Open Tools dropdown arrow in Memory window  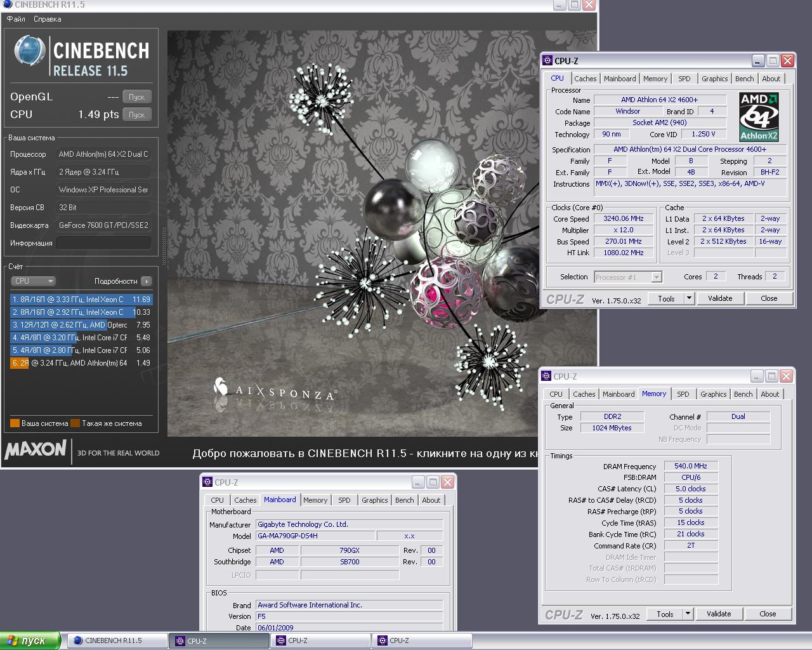click(x=688, y=614)
